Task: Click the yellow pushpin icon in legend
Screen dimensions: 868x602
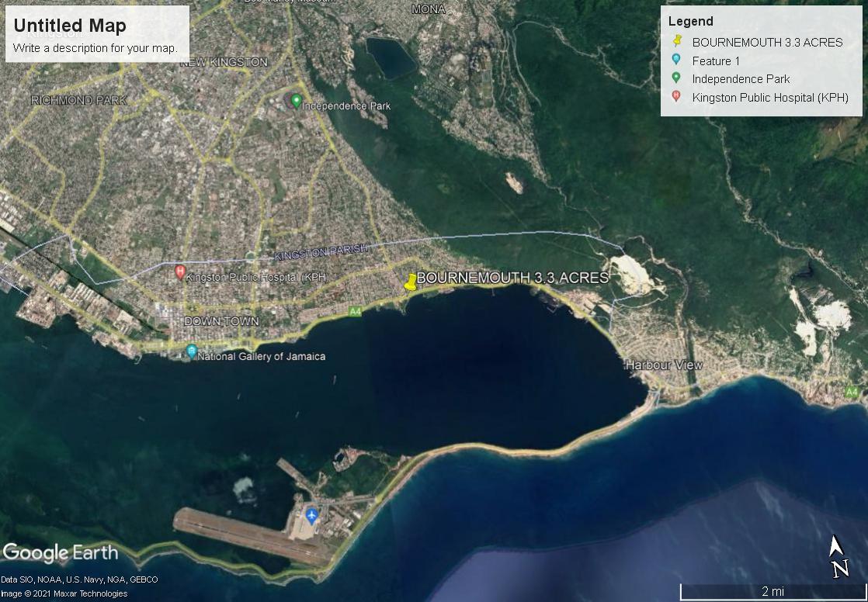Action: pyautogui.click(x=676, y=41)
